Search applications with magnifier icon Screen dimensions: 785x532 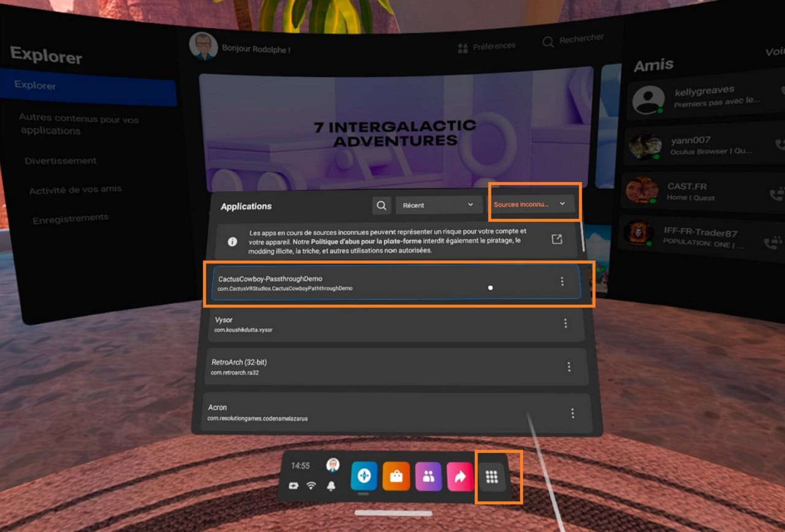tap(381, 205)
